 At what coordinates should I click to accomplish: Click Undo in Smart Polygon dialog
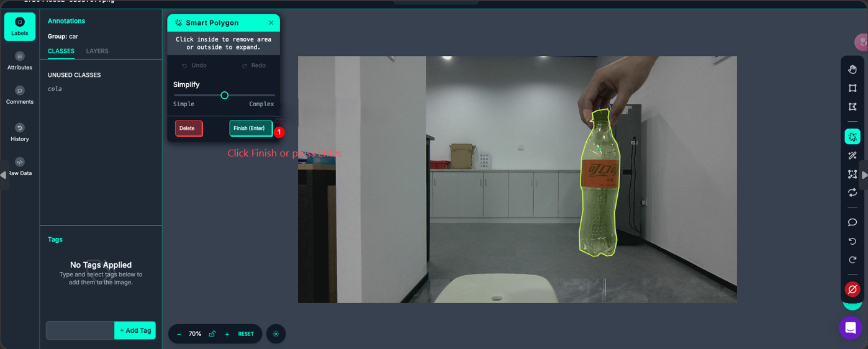click(194, 65)
